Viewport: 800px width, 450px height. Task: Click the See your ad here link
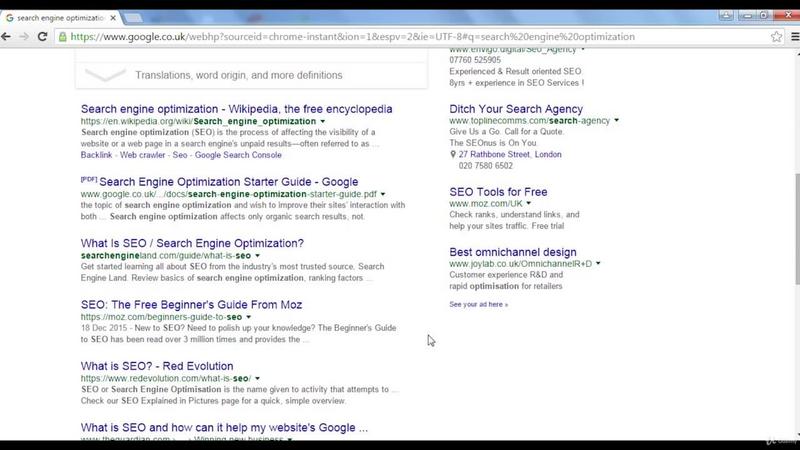479,304
